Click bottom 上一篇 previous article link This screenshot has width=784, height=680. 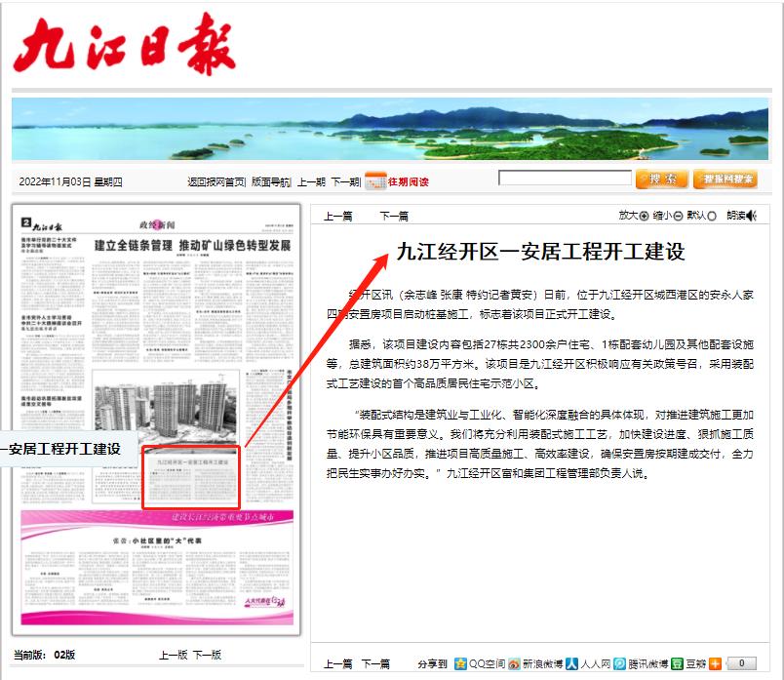[338, 664]
